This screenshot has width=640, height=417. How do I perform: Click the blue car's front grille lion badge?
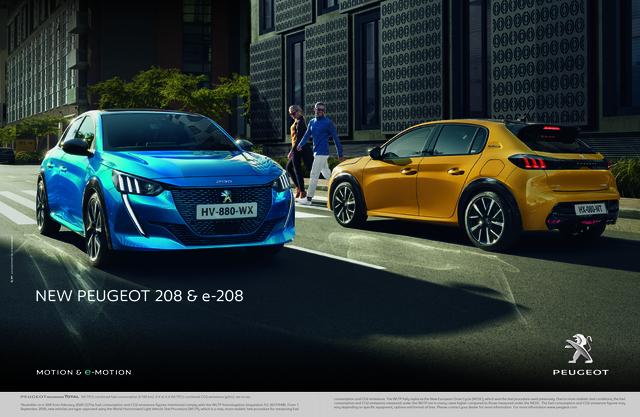[226, 197]
